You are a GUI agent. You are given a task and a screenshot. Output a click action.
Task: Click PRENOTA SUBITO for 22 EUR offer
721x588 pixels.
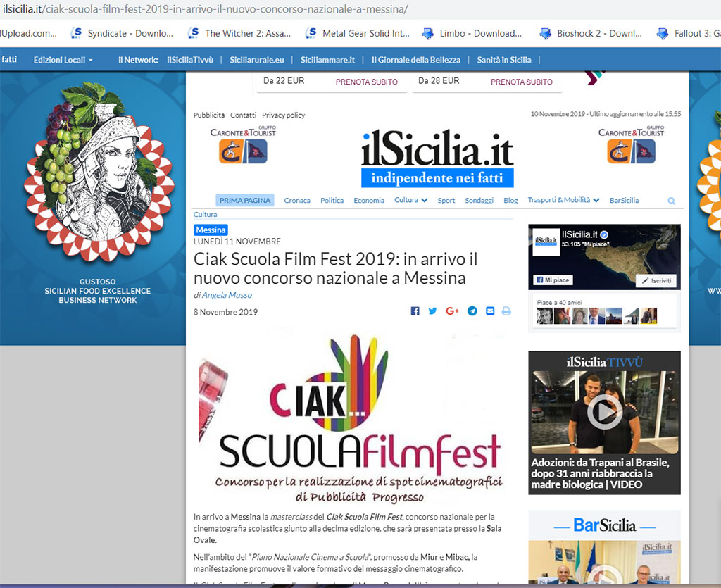pos(366,82)
